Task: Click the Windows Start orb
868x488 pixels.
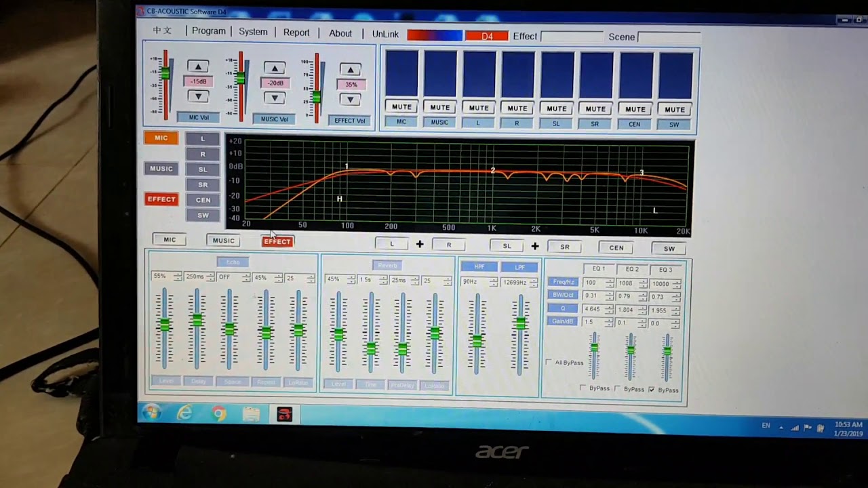Action: pyautogui.click(x=151, y=411)
